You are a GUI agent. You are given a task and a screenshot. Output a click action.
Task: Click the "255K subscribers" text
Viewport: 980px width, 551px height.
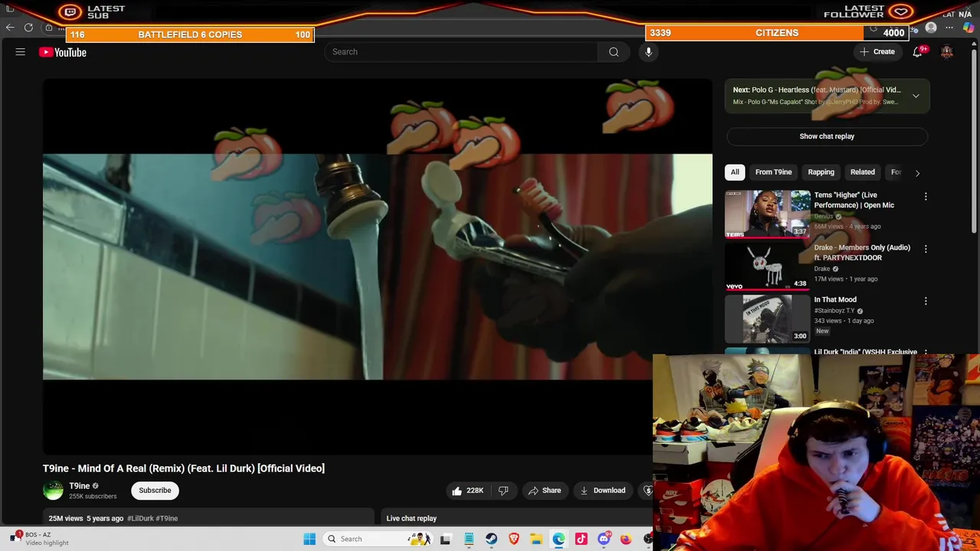(x=93, y=497)
